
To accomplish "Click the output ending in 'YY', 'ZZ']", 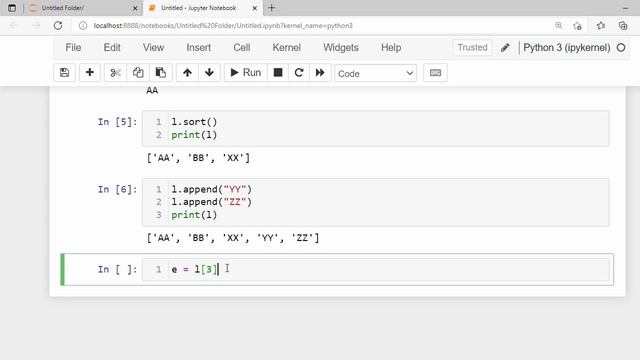I will pos(233,238).
